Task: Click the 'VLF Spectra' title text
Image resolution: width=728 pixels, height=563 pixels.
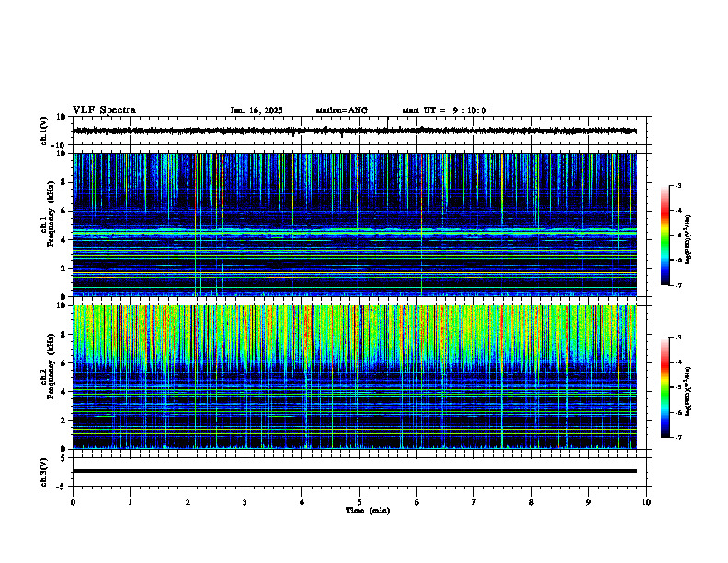Action: coord(104,110)
